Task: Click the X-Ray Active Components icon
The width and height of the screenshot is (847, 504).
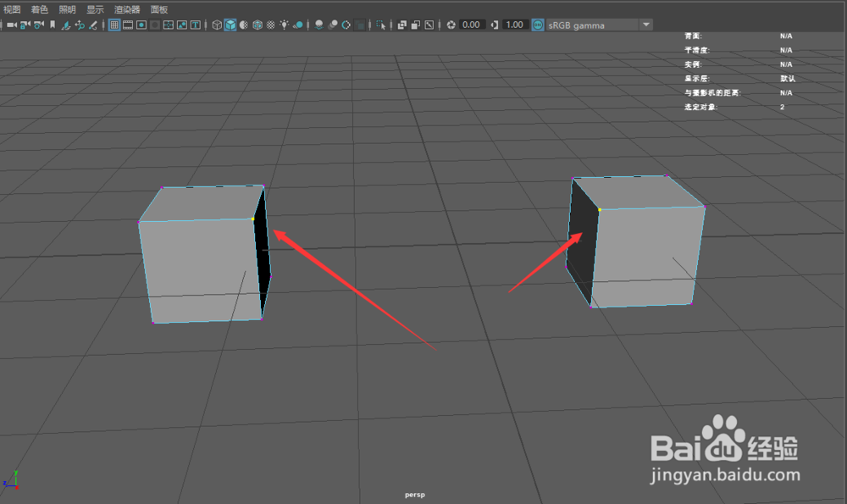Action: tap(416, 25)
